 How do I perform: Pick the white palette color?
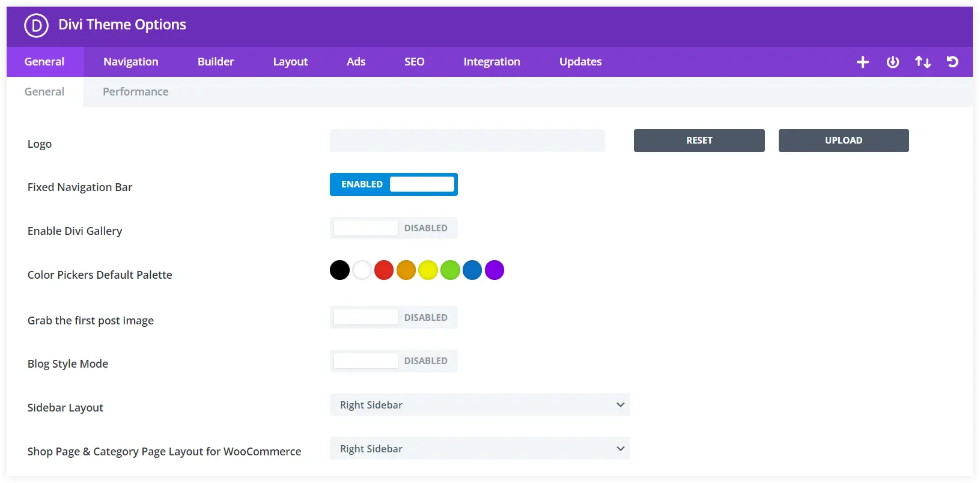[x=362, y=270]
